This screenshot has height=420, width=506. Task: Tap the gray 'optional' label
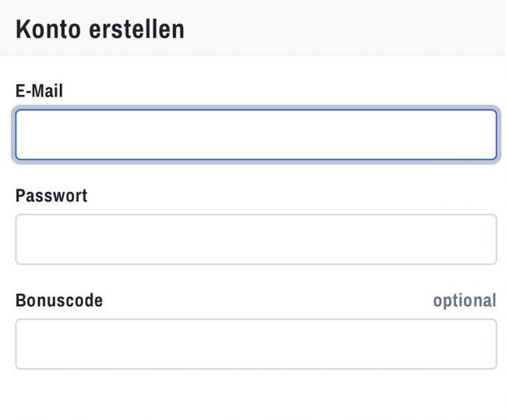pos(464,300)
